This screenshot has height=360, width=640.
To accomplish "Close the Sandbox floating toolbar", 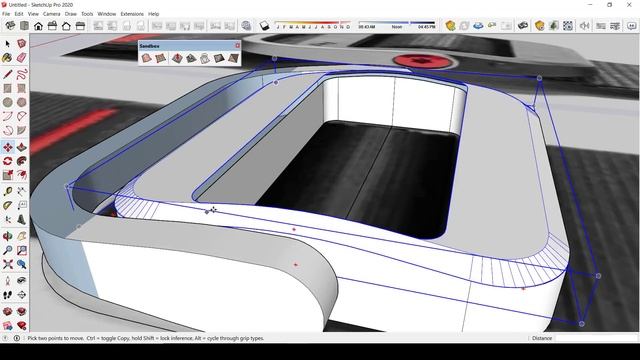I will point(238,45).
